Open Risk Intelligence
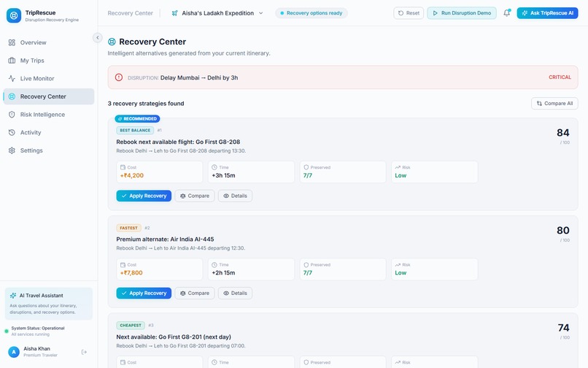Viewport: 588px width, 368px height. [x=49, y=115]
